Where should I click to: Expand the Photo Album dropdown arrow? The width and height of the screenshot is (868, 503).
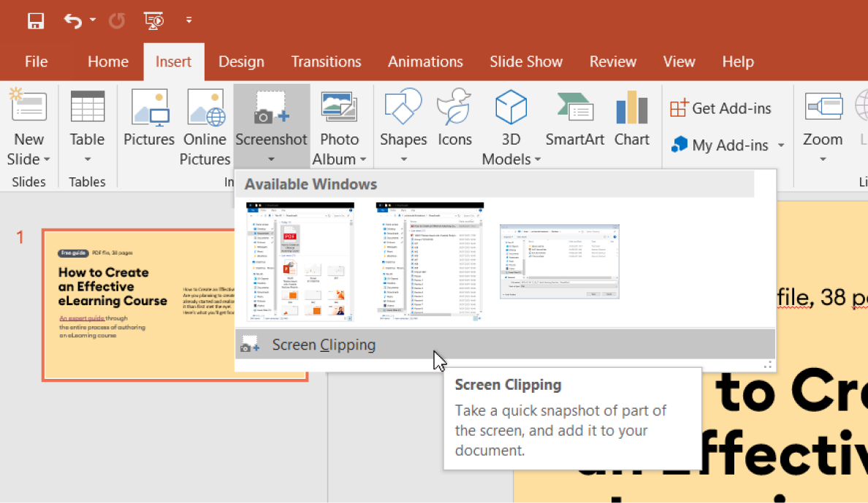363,159
